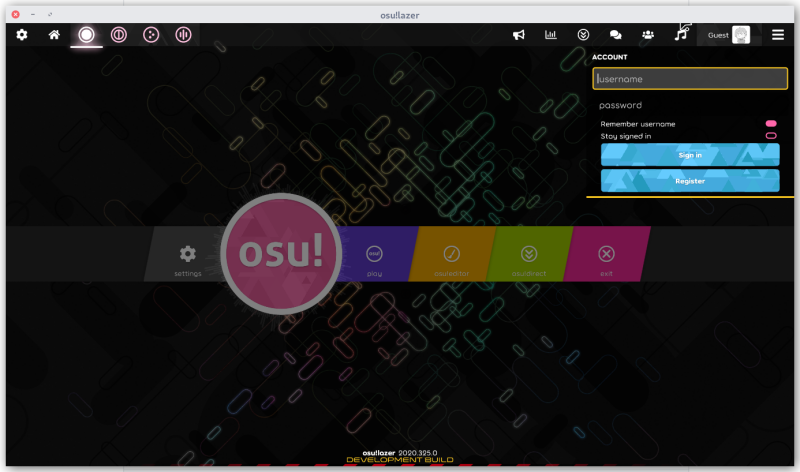Open the green osu!direct tile
Screen dimensions: 800x472
(529, 254)
